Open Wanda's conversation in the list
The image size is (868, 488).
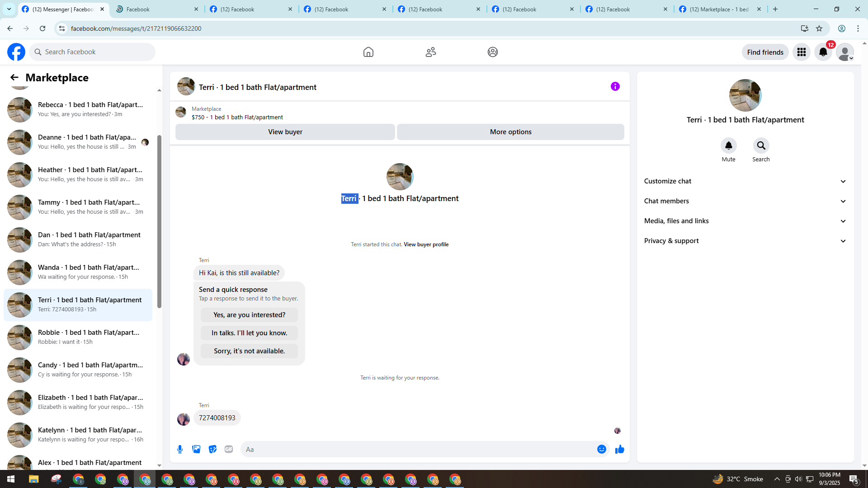click(x=78, y=272)
